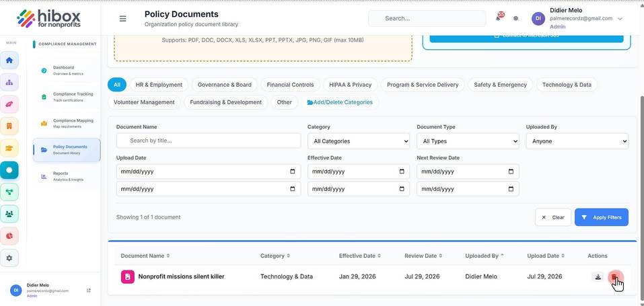Open Nonprofit missions silent killer document
This screenshot has width=644, height=306.
point(181,276)
